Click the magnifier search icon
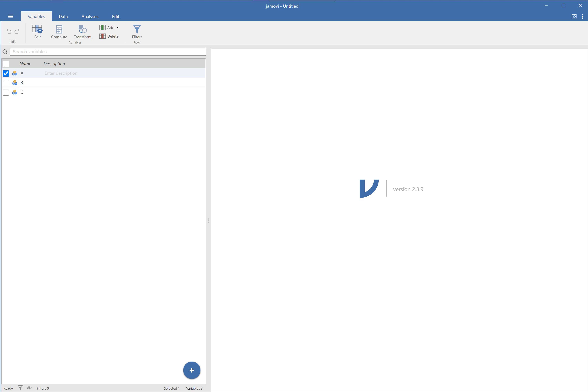Viewport: 588px width, 392px height. (x=5, y=52)
